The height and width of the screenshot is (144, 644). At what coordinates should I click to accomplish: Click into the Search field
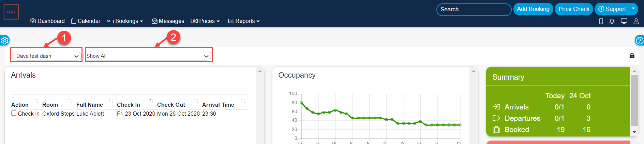click(474, 10)
